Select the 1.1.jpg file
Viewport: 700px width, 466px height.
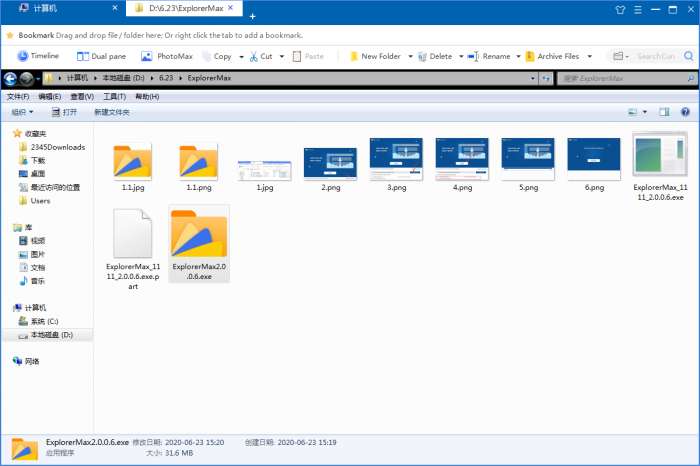pyautogui.click(x=133, y=167)
